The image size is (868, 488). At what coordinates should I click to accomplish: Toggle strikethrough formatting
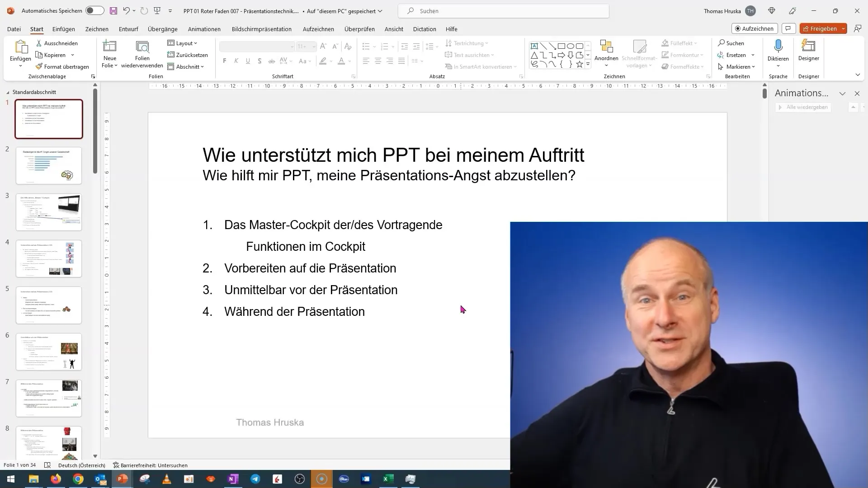271,61
